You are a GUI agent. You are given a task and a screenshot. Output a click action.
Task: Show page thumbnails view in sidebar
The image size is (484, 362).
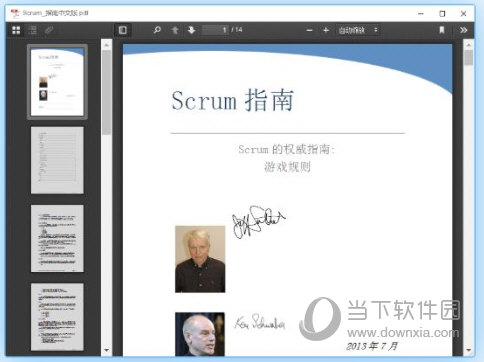tap(16, 30)
